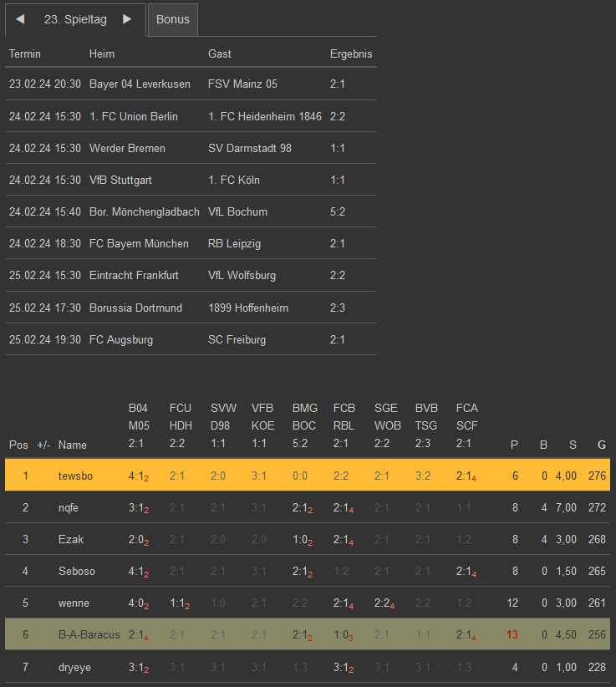Select player Ezak's name

point(70,539)
